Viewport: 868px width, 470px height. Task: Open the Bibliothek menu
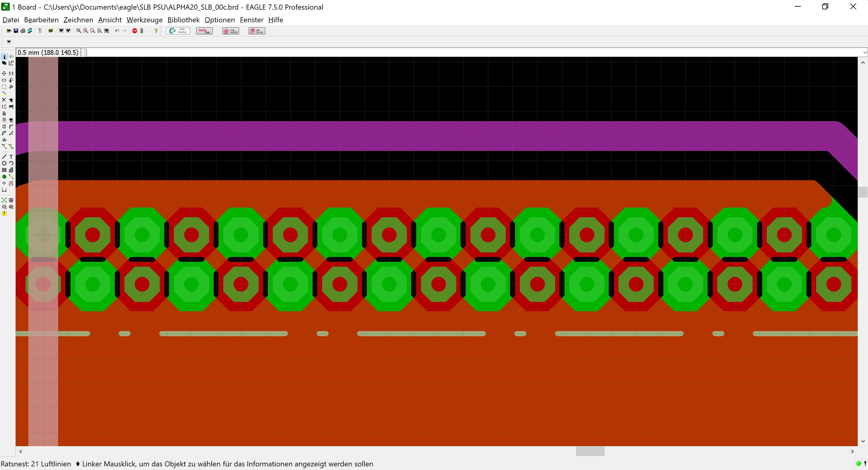[184, 20]
